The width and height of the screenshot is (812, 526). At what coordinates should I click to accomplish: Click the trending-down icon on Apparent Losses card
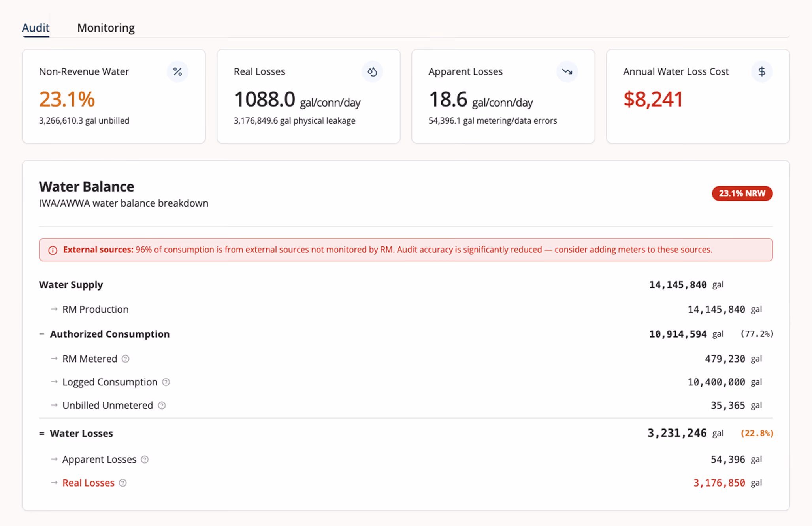click(x=567, y=71)
